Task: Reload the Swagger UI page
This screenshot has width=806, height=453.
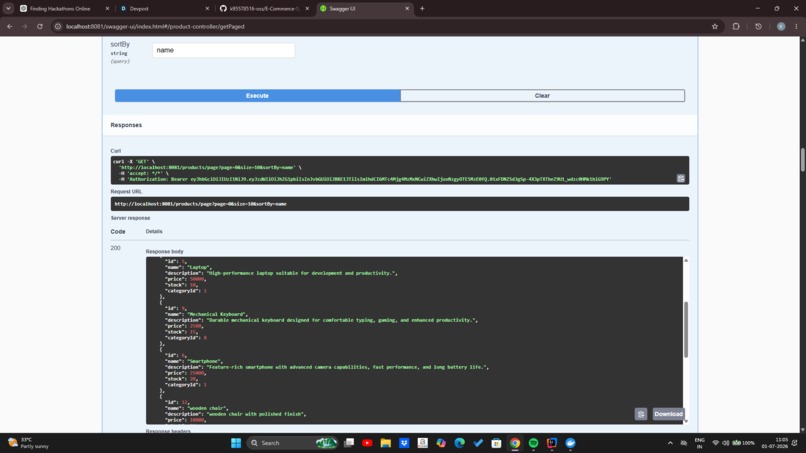Action: (x=40, y=27)
